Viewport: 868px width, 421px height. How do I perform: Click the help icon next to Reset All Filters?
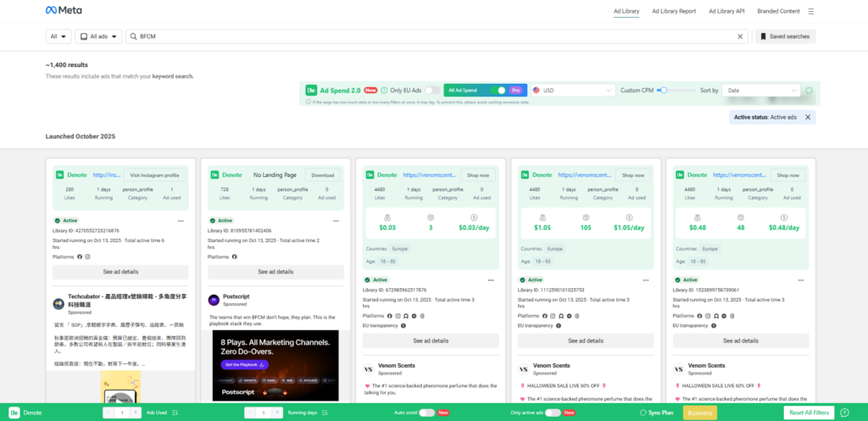click(844, 413)
